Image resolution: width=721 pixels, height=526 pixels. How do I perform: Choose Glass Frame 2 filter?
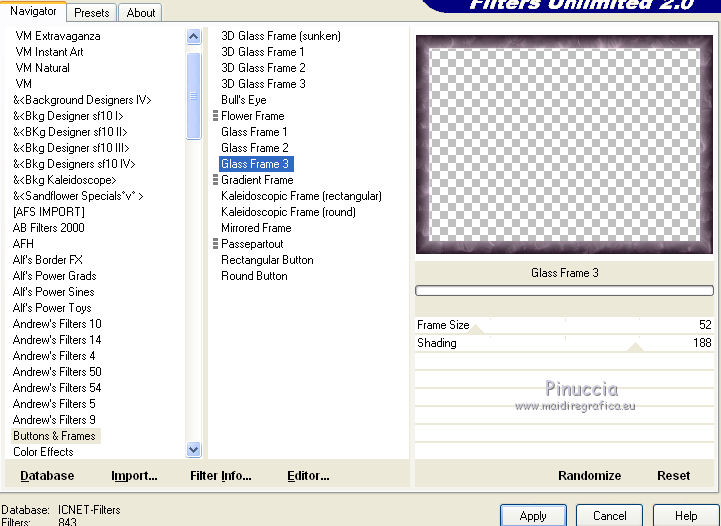255,148
